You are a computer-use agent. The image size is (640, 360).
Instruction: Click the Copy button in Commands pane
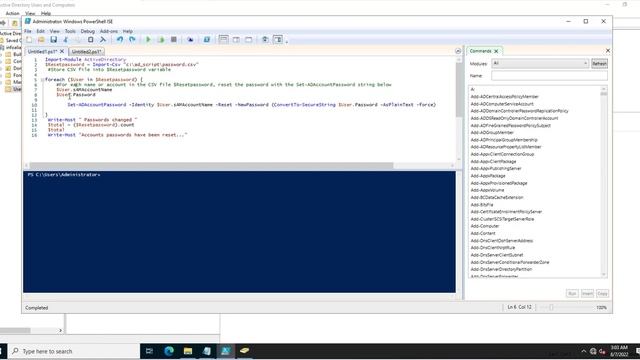tap(602, 293)
